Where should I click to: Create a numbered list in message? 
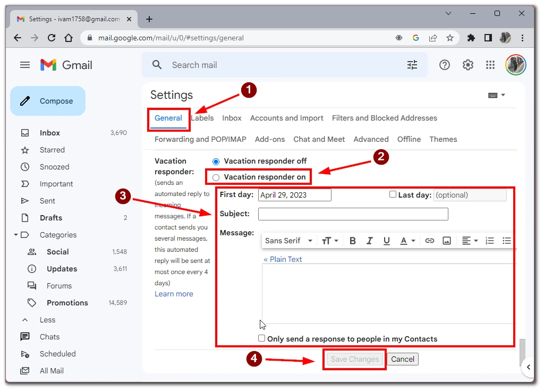[489, 241]
